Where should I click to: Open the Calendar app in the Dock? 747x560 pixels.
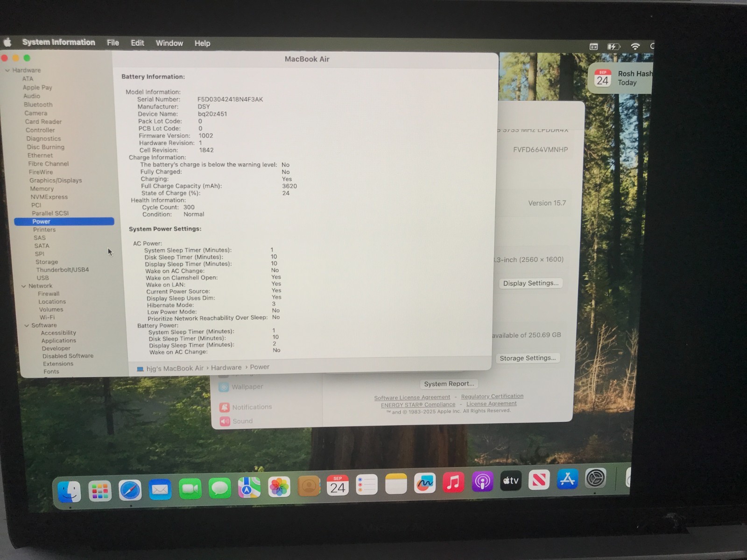tap(338, 486)
